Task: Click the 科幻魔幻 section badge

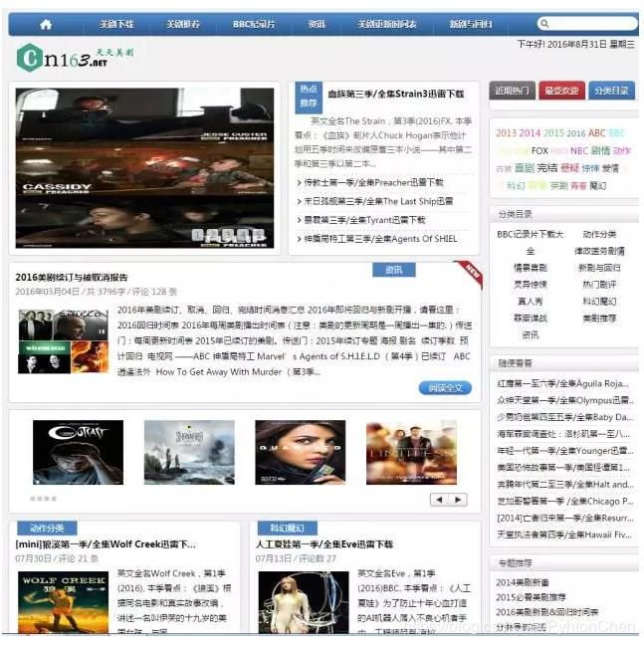Action: [x=288, y=529]
